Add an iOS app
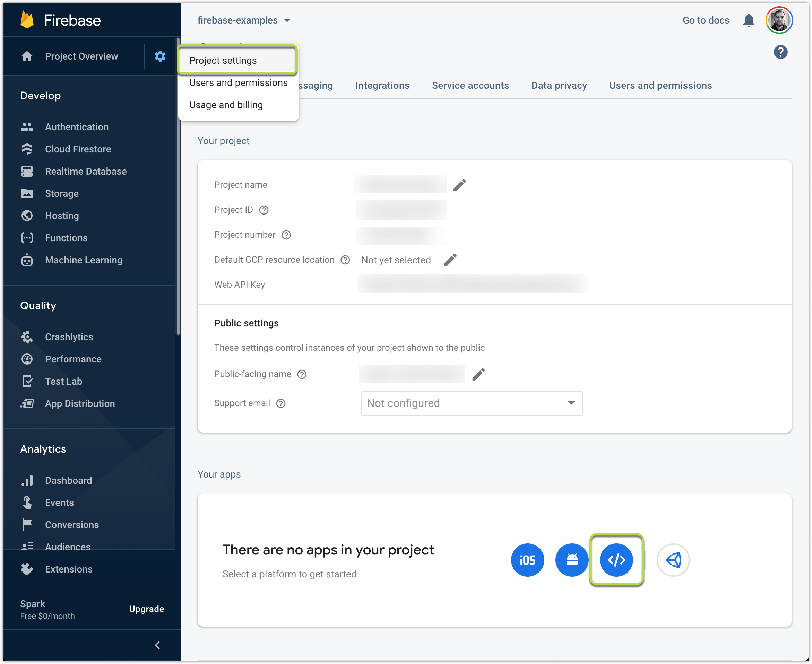 [527, 560]
